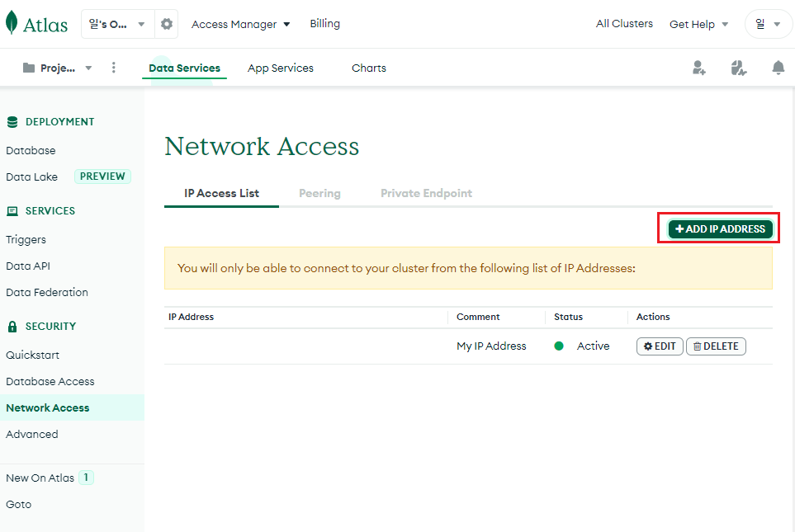Image resolution: width=795 pixels, height=532 pixels.
Task: Select Network Access in sidebar
Action: 72,407
